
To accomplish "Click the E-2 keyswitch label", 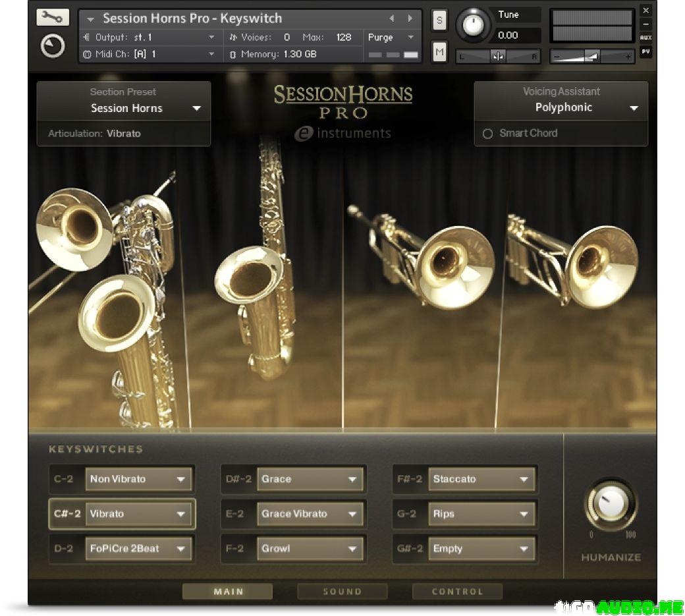I will [234, 514].
